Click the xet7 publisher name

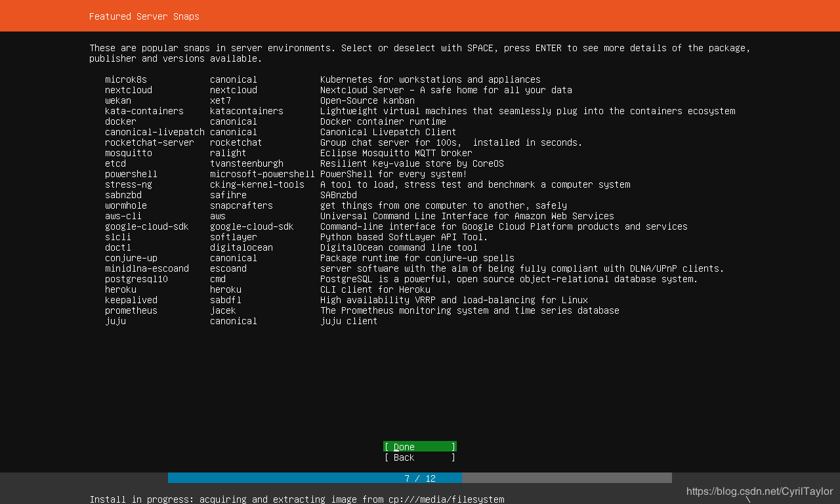[220, 100]
